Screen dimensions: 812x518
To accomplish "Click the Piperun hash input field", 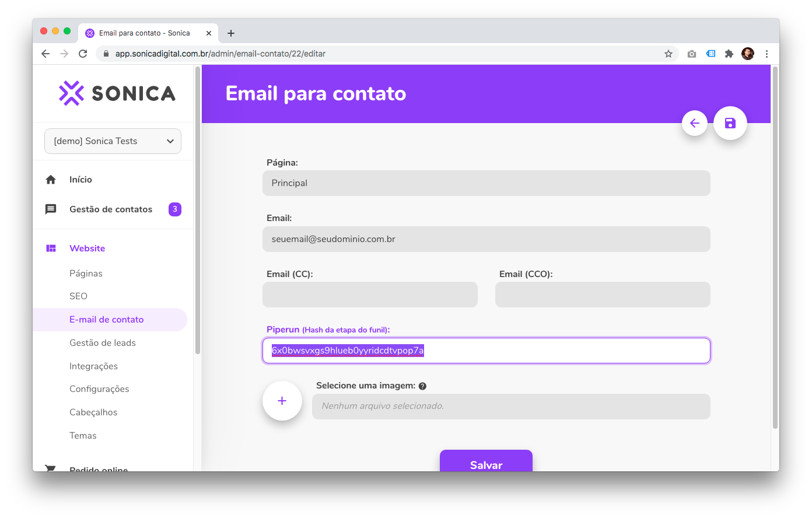I will 487,351.
